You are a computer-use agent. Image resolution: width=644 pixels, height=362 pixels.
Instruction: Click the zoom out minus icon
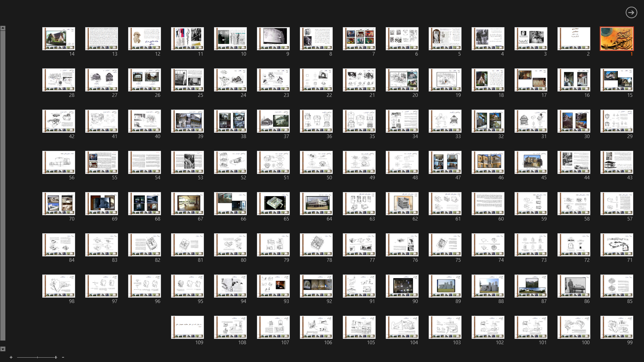[63, 357]
